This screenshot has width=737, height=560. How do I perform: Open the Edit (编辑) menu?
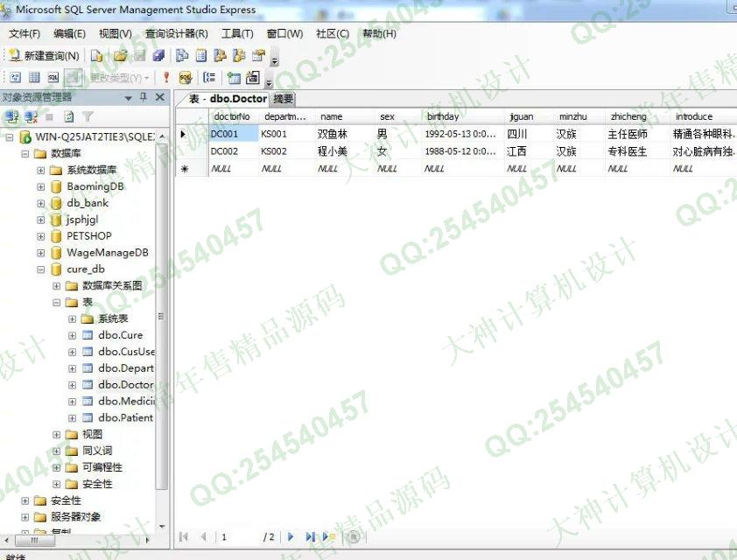[69, 34]
